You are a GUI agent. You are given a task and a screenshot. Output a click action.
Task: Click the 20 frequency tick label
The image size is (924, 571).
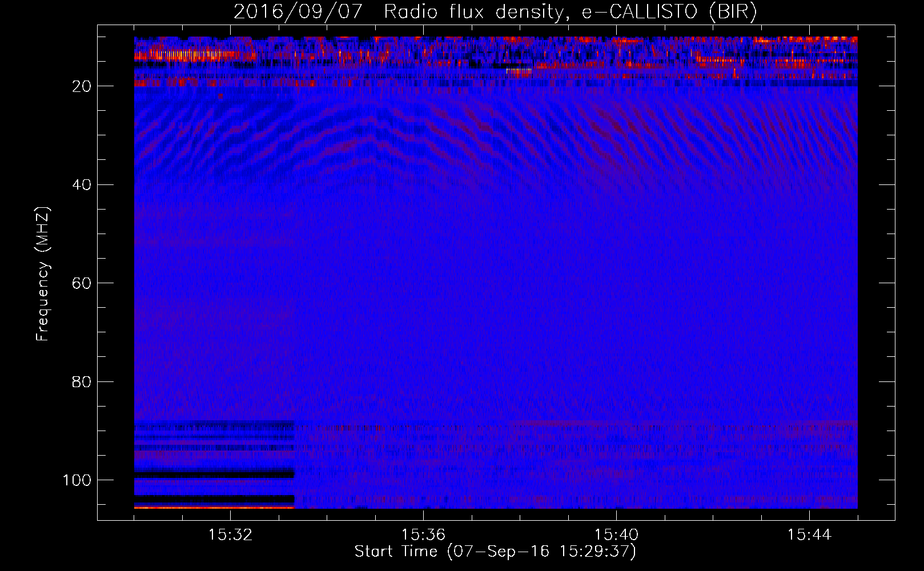coord(82,86)
